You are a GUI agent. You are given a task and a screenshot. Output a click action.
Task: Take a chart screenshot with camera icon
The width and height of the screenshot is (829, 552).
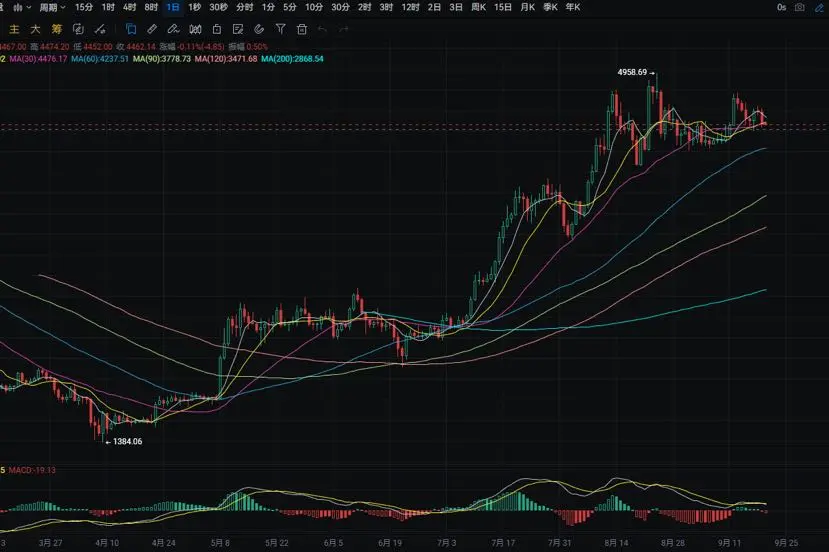800,7
